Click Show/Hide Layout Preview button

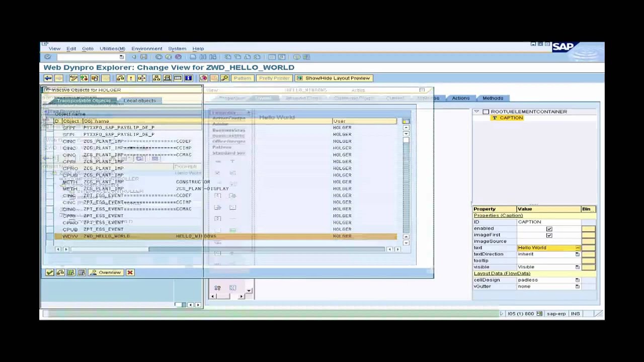[x=334, y=78]
